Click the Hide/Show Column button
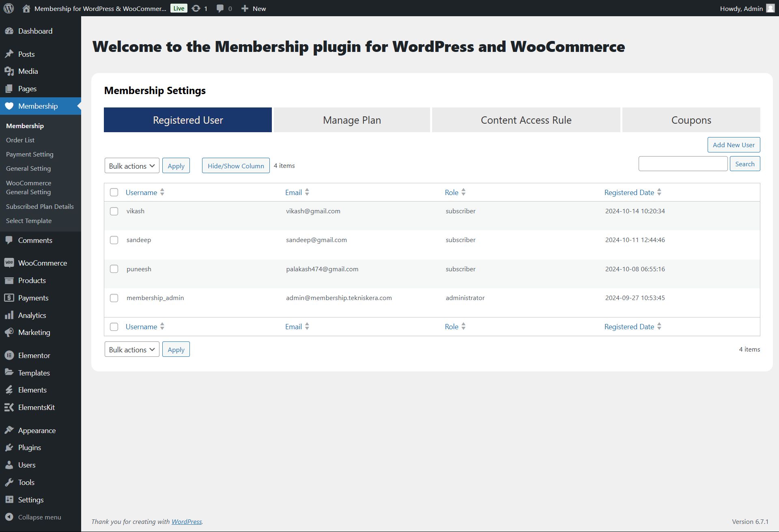This screenshot has height=532, width=779. (x=236, y=166)
